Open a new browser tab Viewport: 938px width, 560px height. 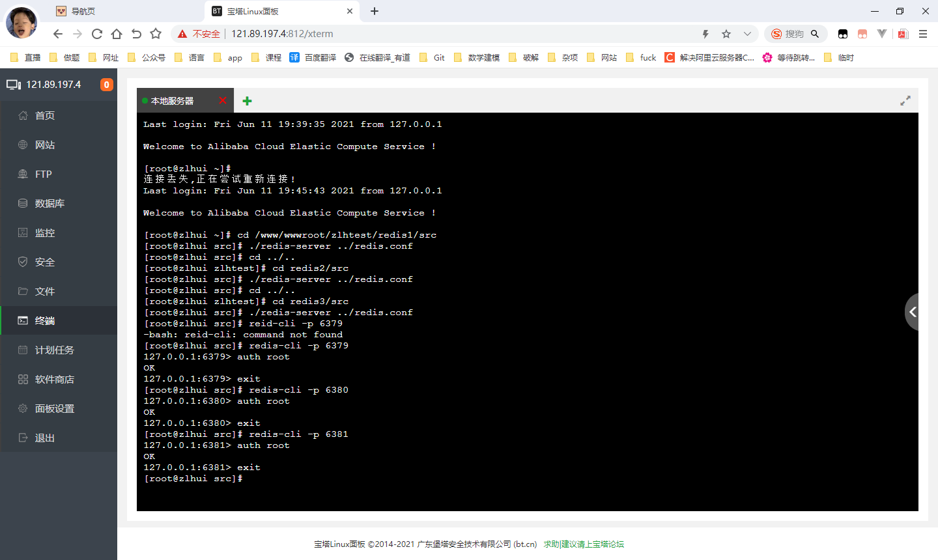tap(375, 11)
